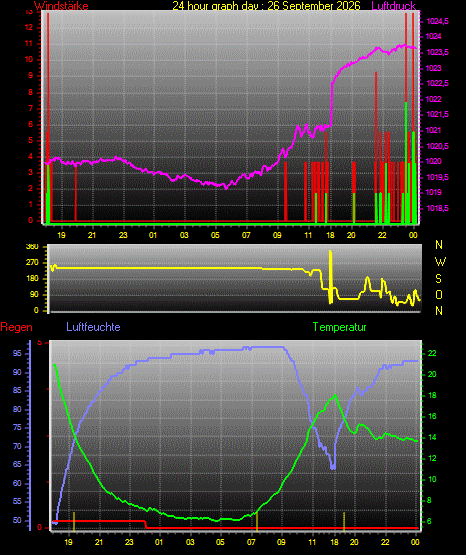Click the wind direction spike near 18
Viewport: 466px width, 555px height.
tap(330, 277)
